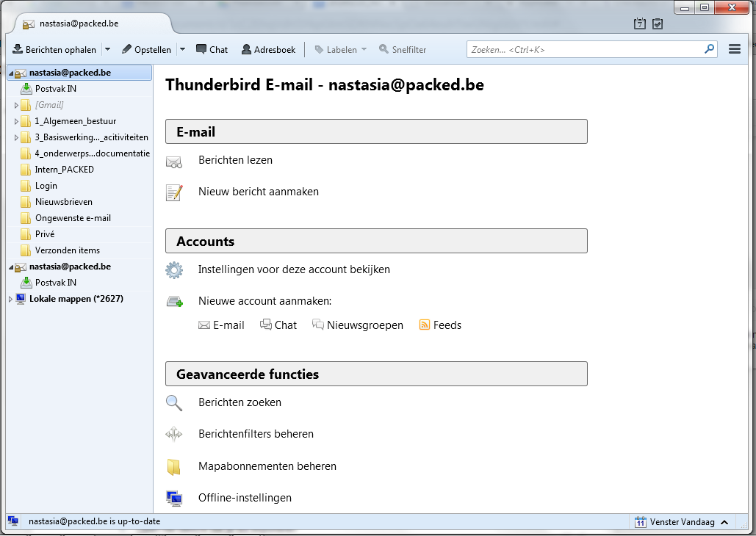The width and height of the screenshot is (756, 536).
Task: Open Opstellen to compose a message
Action: coord(146,50)
